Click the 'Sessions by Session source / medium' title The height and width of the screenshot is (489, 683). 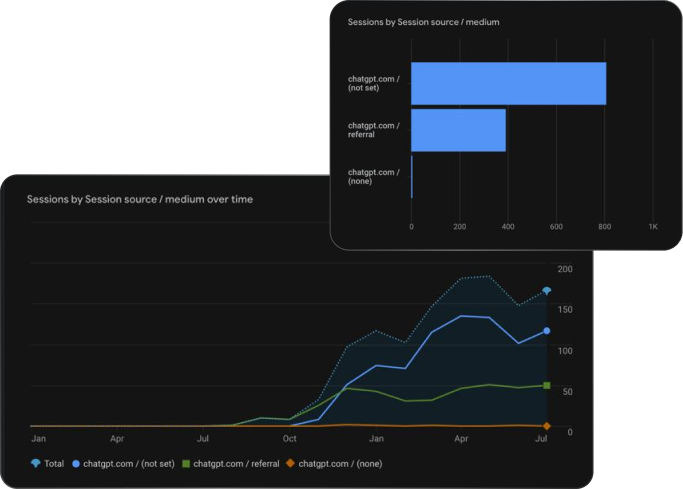point(423,22)
